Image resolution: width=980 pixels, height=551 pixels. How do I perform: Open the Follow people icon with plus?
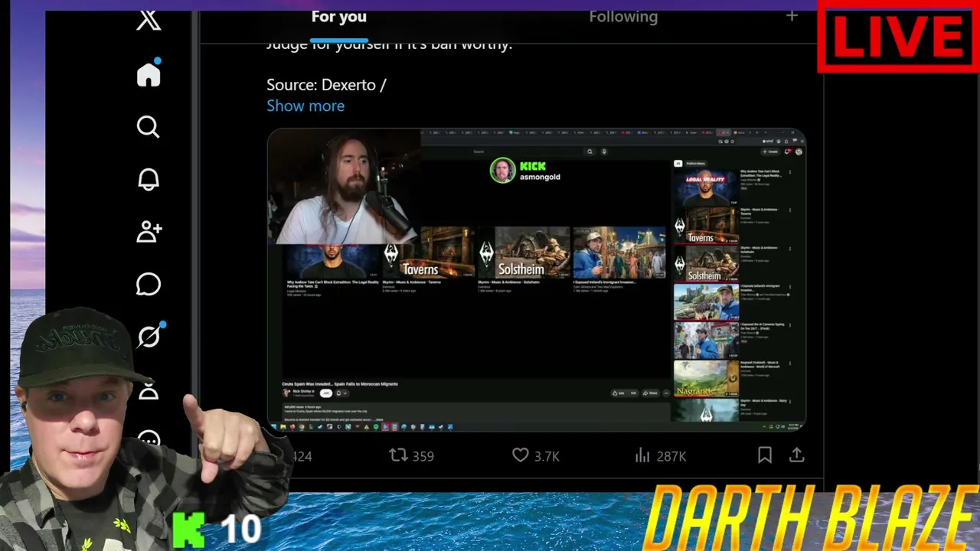pos(149,232)
